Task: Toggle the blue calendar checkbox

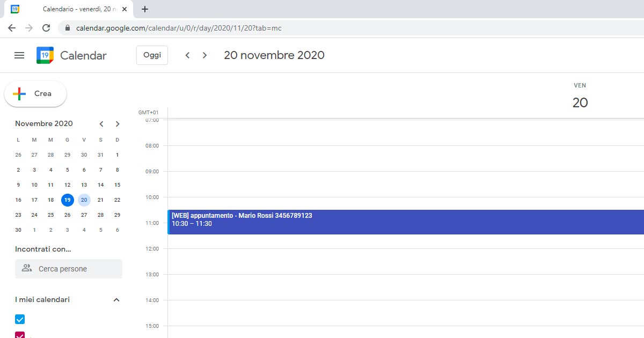Action: (x=20, y=320)
